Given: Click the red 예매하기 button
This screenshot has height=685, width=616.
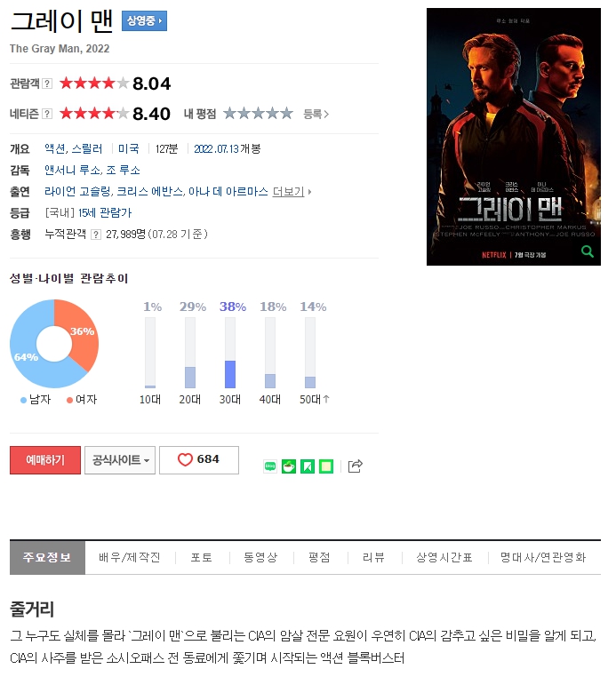Looking at the screenshot, I should click(x=45, y=460).
